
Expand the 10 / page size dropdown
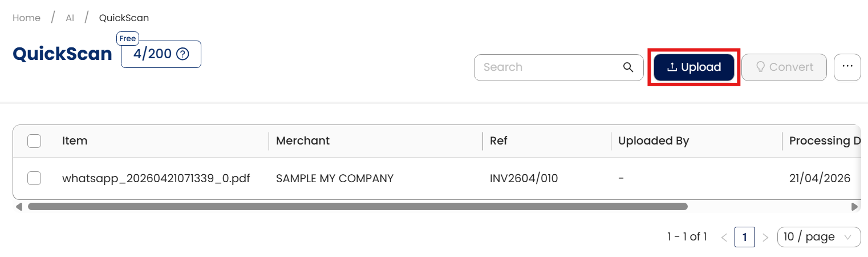click(x=818, y=237)
